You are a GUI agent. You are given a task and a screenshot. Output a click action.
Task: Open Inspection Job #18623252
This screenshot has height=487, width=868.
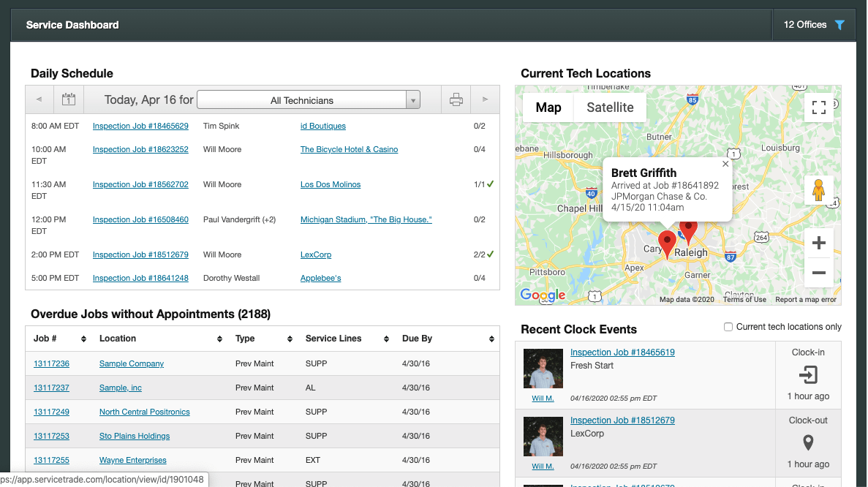(140, 149)
